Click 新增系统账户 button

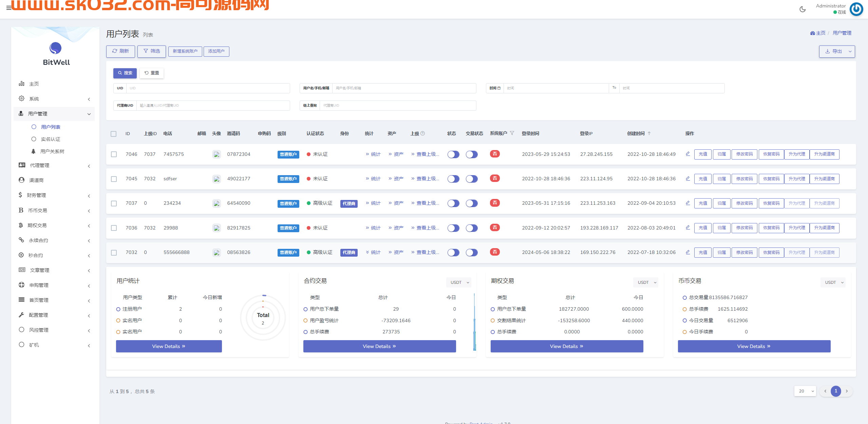185,51
